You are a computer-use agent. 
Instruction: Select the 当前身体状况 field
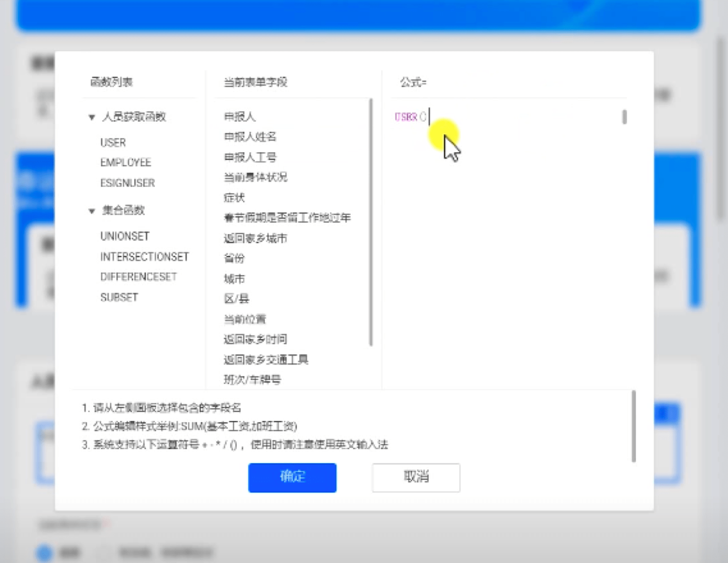255,177
